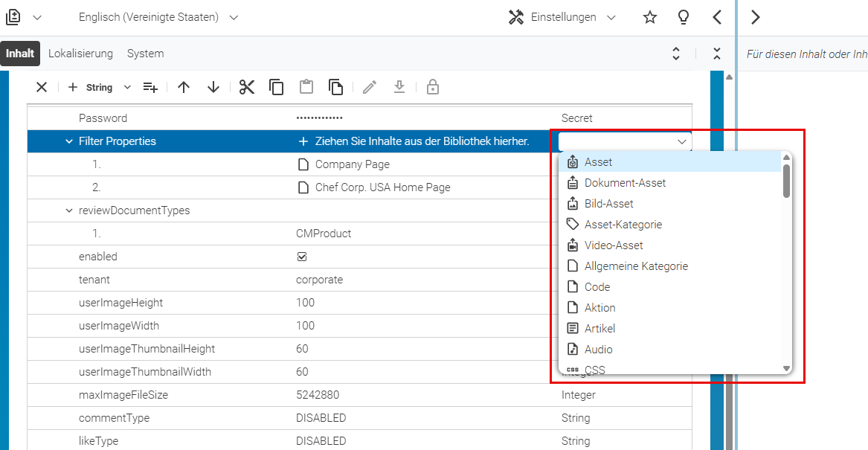This screenshot has height=450, width=868.
Task: Collapse the reviewDocumentTypes row
Action: 68,210
